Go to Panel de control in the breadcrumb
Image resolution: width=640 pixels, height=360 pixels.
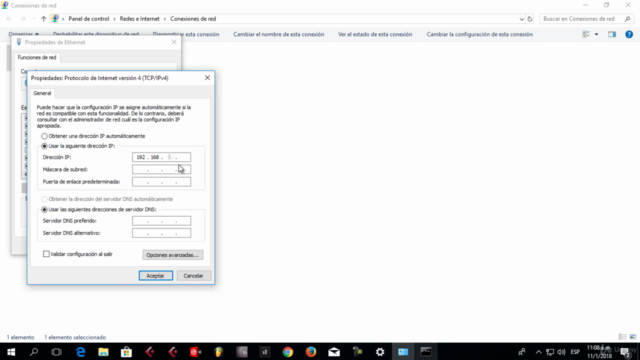(x=89, y=19)
